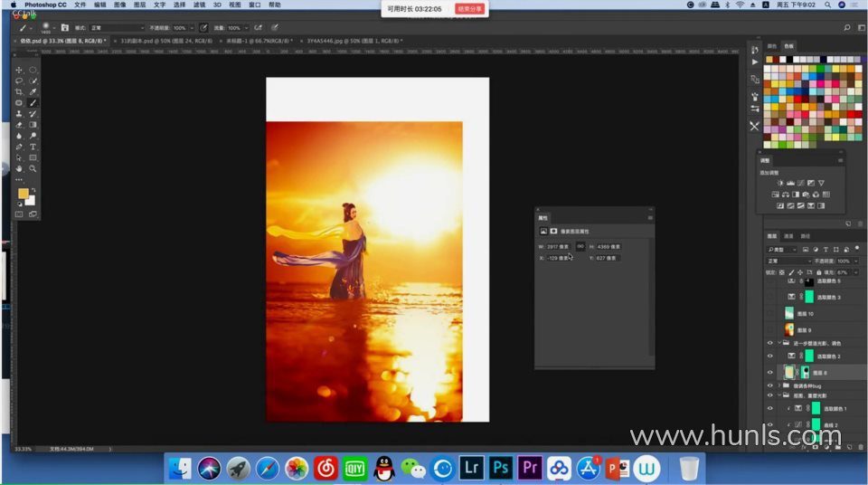
Task: Click the Y position field in Properties
Action: coord(608,258)
